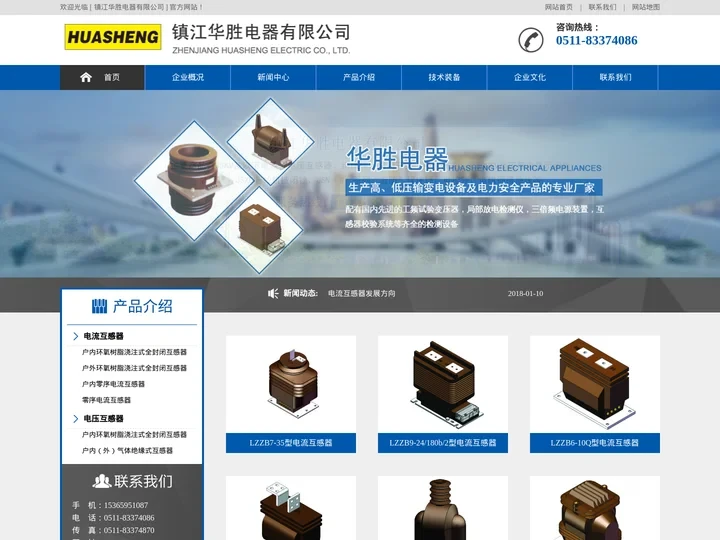Viewport: 720px width, 540px height.
Task: Go to 新闻中心 in the nav bar
Action: click(273, 77)
